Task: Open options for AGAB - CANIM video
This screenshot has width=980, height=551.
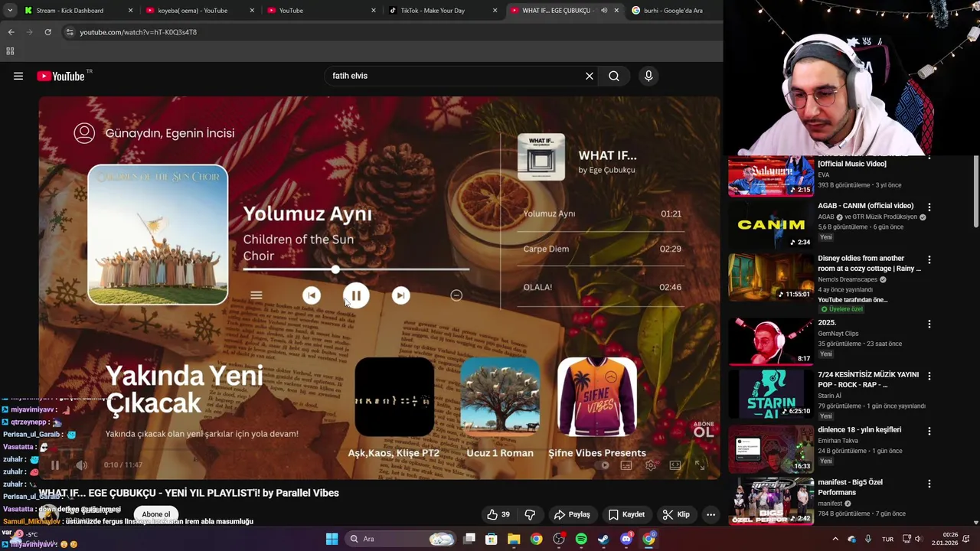Action: point(929,207)
